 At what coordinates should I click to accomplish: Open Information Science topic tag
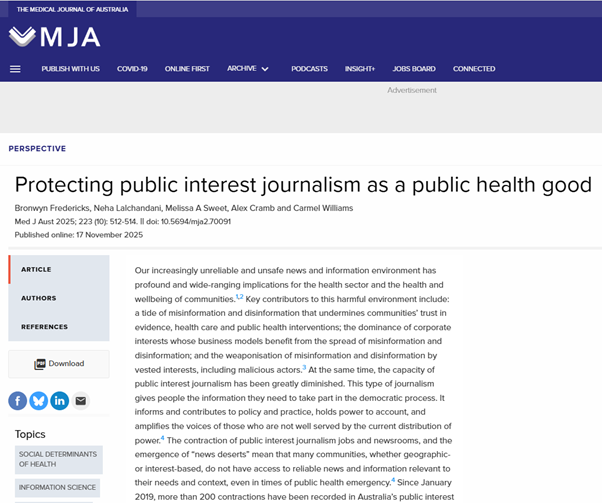57,488
